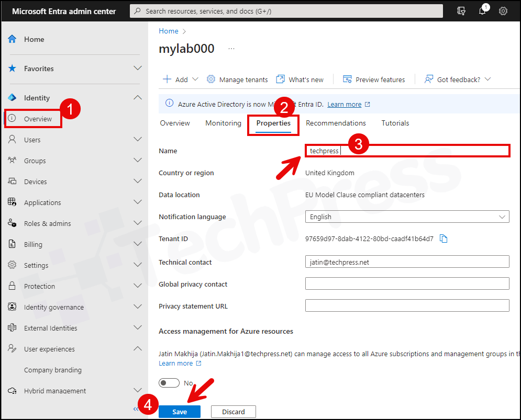
Task: Click the Protection lock icon
Action: point(12,286)
